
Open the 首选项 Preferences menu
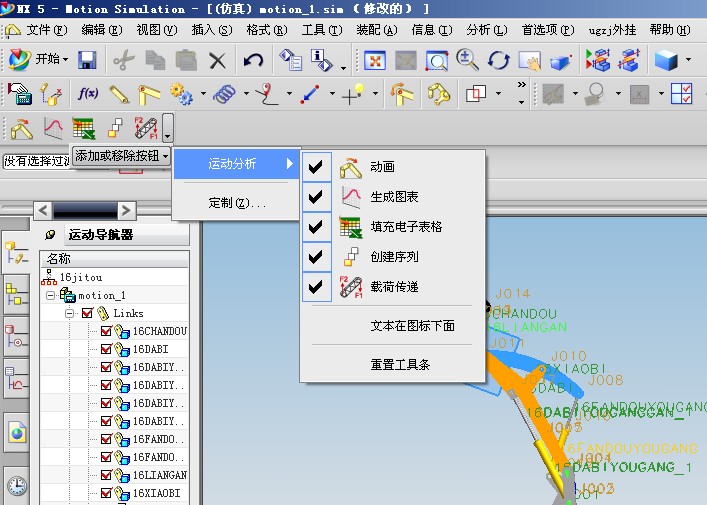pos(548,30)
